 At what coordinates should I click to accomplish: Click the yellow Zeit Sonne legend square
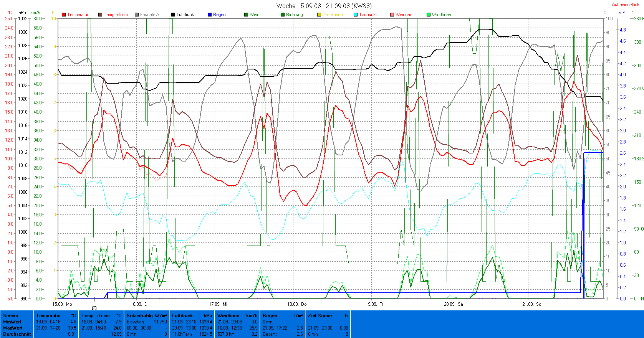tap(319, 15)
